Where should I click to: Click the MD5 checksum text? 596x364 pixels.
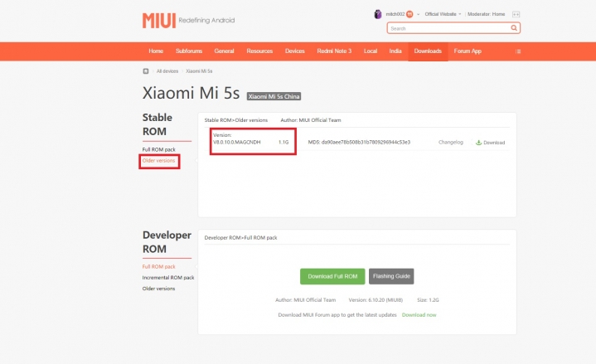[x=359, y=143]
